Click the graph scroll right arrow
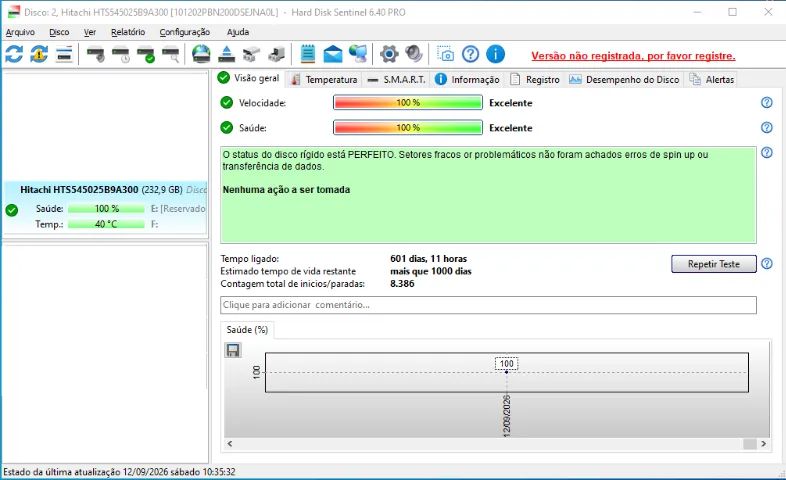The height and width of the screenshot is (480, 786). click(763, 443)
